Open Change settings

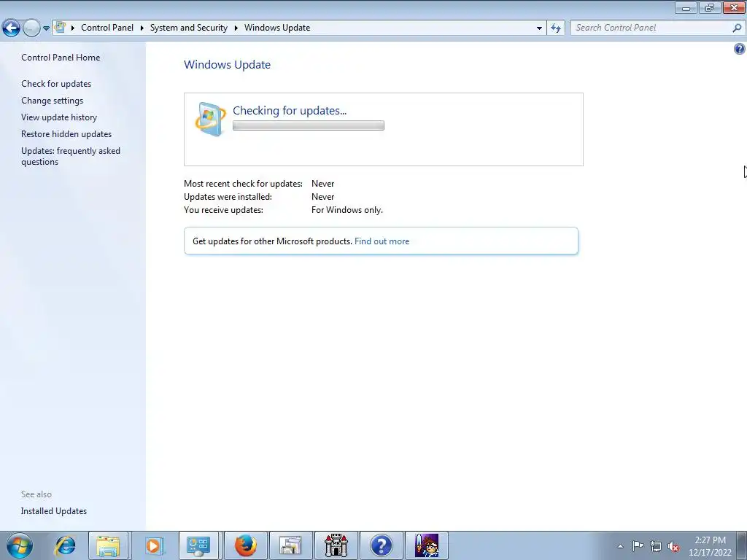52,101
